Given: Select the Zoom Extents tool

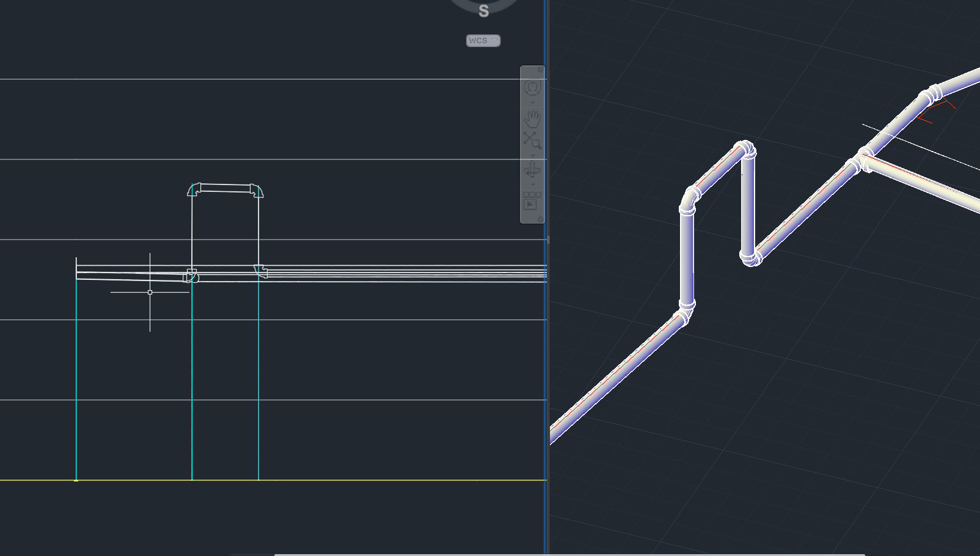Looking at the screenshot, I should pyautogui.click(x=532, y=141).
